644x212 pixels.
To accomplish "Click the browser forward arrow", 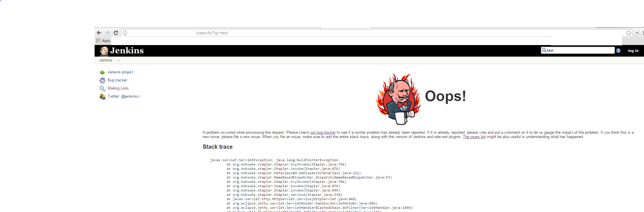I will tap(107, 33).
